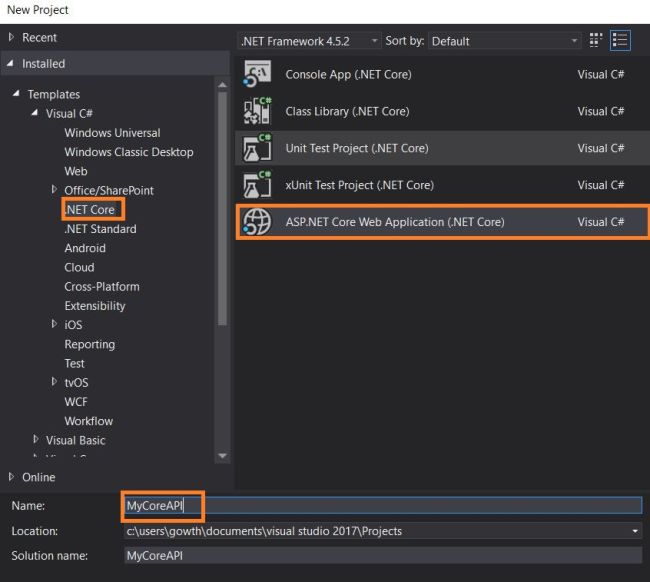650x582 pixels.
Task: Select the Visual Basic node label
Action: (x=75, y=440)
